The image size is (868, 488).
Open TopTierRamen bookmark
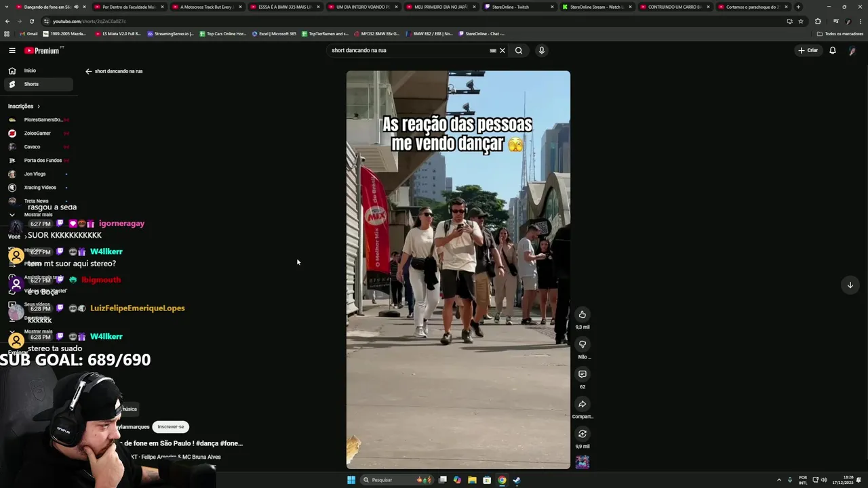(325, 33)
